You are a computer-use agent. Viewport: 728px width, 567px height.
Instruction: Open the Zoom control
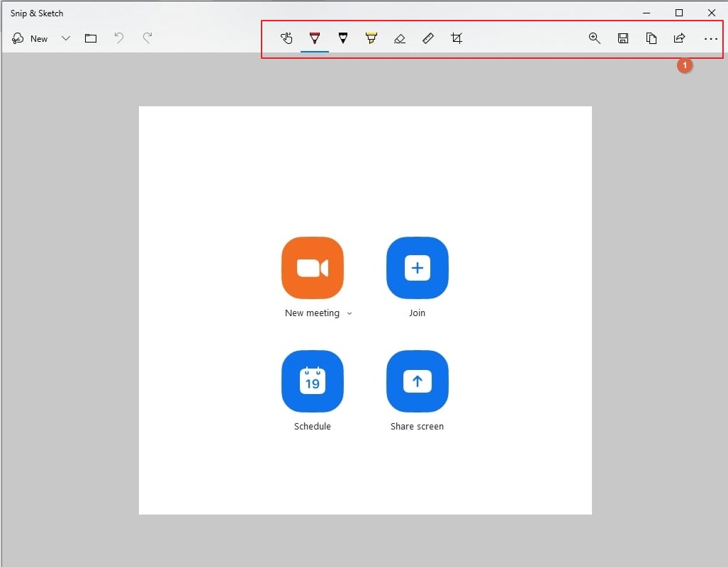[x=595, y=38]
